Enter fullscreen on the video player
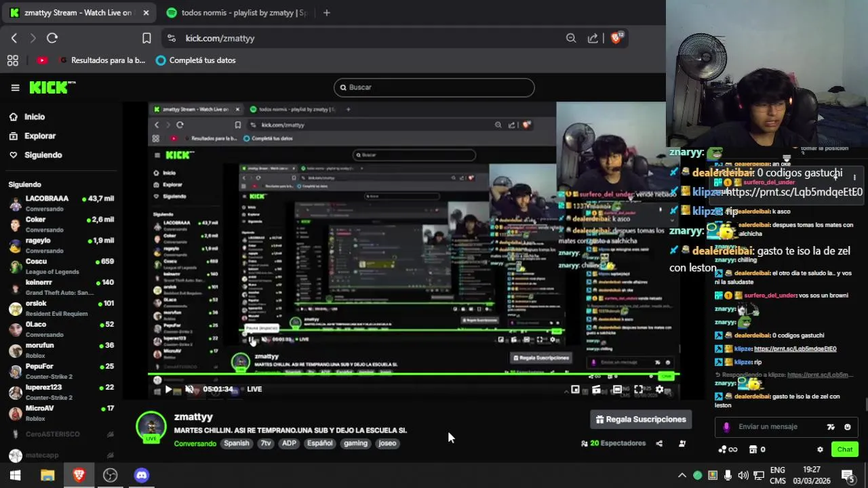Screen dimensions: 868x488 [638, 390]
